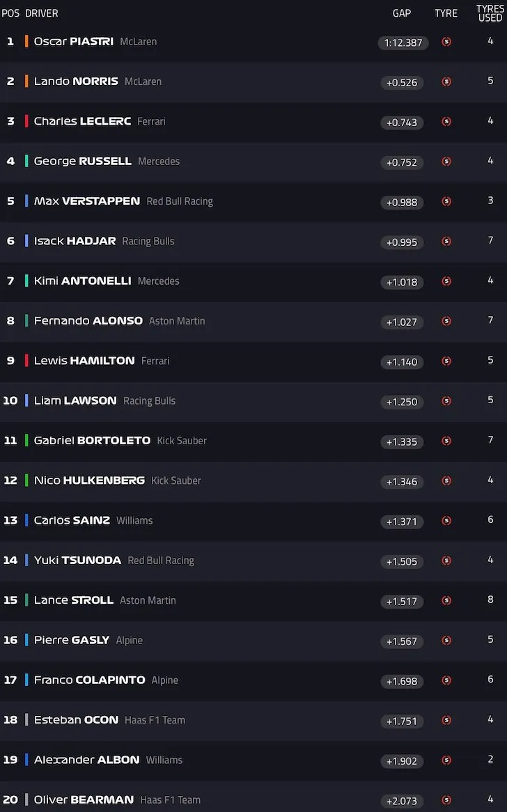This screenshot has width=507, height=812.
Task: Click the GAP column header
Action: click(401, 13)
